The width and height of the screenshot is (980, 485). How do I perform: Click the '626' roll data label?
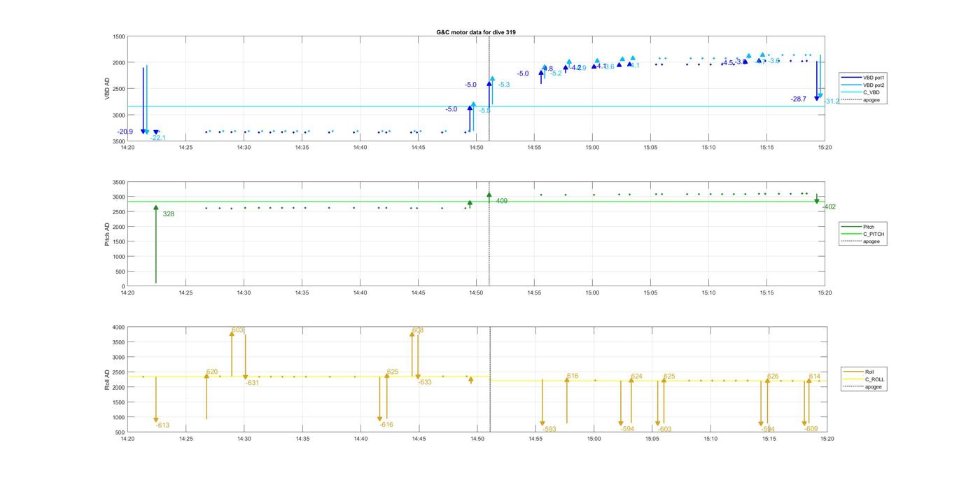(773, 377)
